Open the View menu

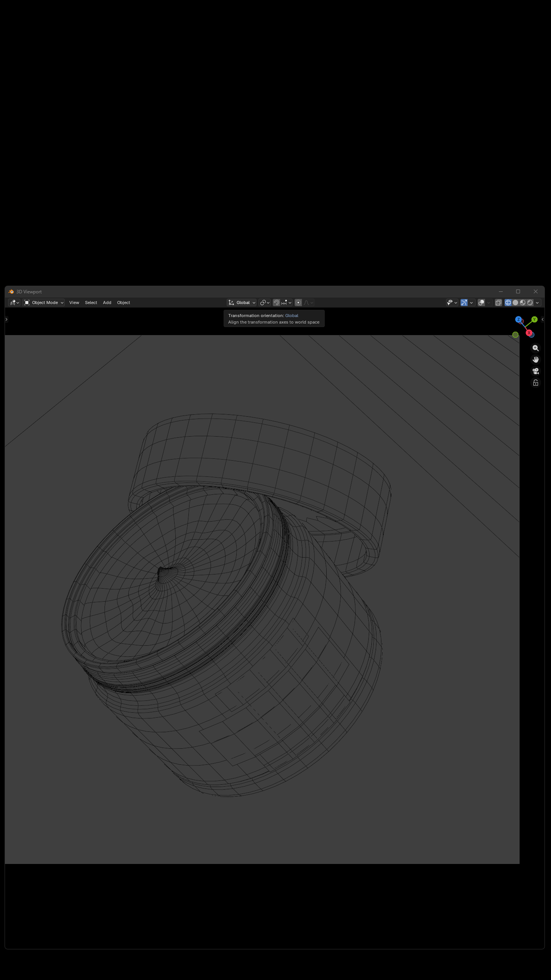pos(74,303)
